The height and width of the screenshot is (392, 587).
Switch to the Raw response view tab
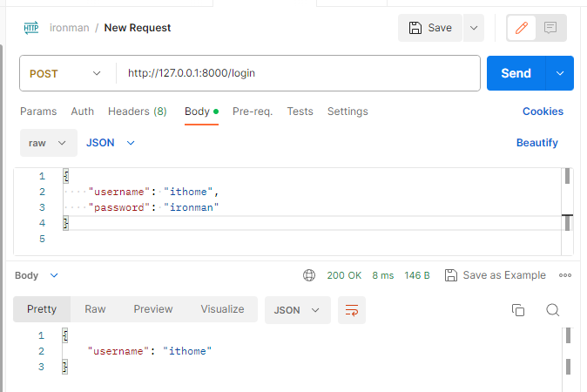tap(95, 309)
